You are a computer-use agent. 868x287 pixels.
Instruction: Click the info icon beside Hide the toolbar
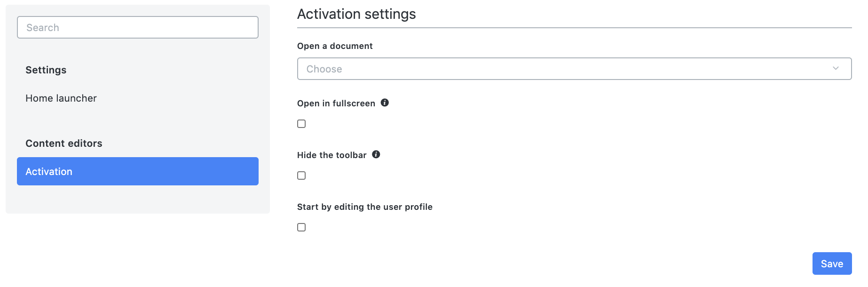[x=376, y=154]
